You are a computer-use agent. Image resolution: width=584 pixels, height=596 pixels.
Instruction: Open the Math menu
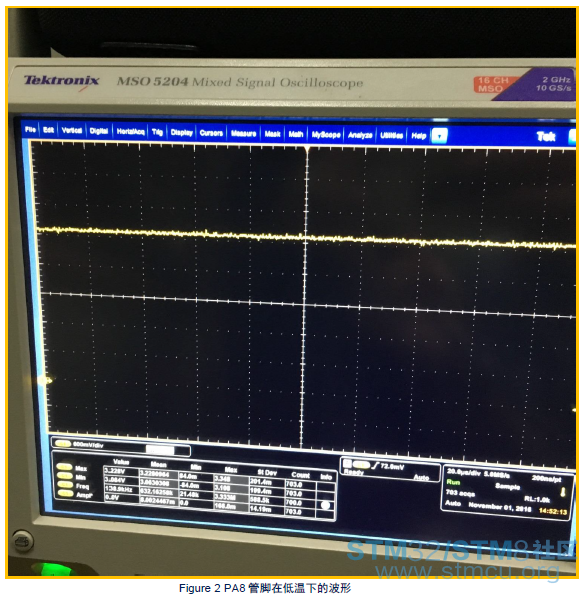tap(296, 134)
